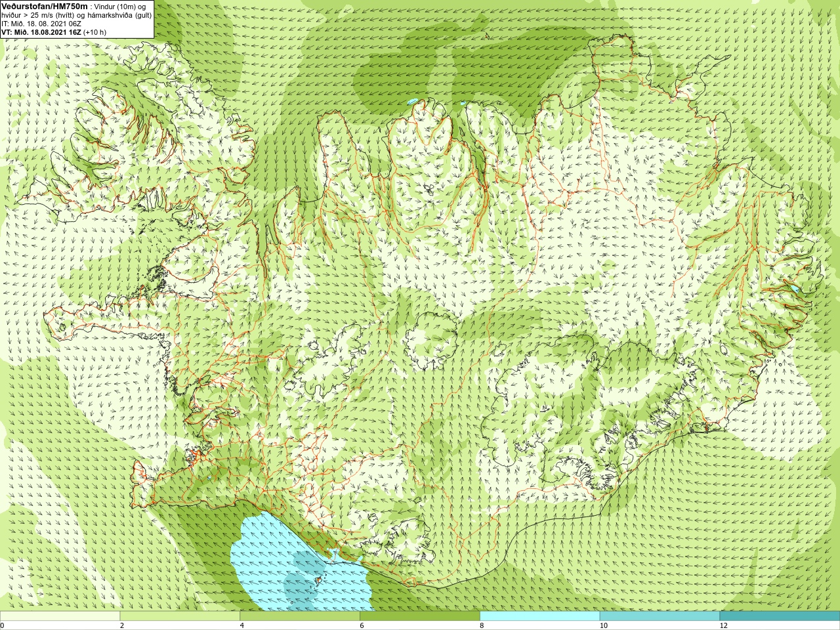Click the legend scale label "4"

(x=242, y=625)
